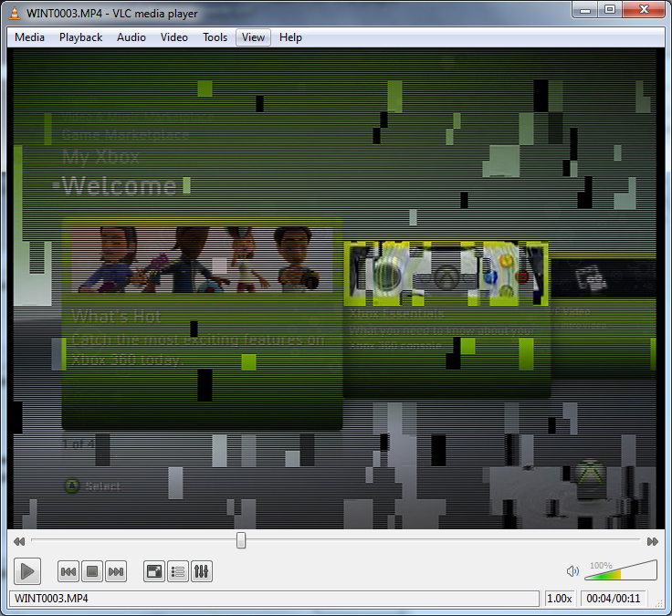The height and width of the screenshot is (616, 672).
Task: Click the glitched video display area
Action: coord(335,288)
